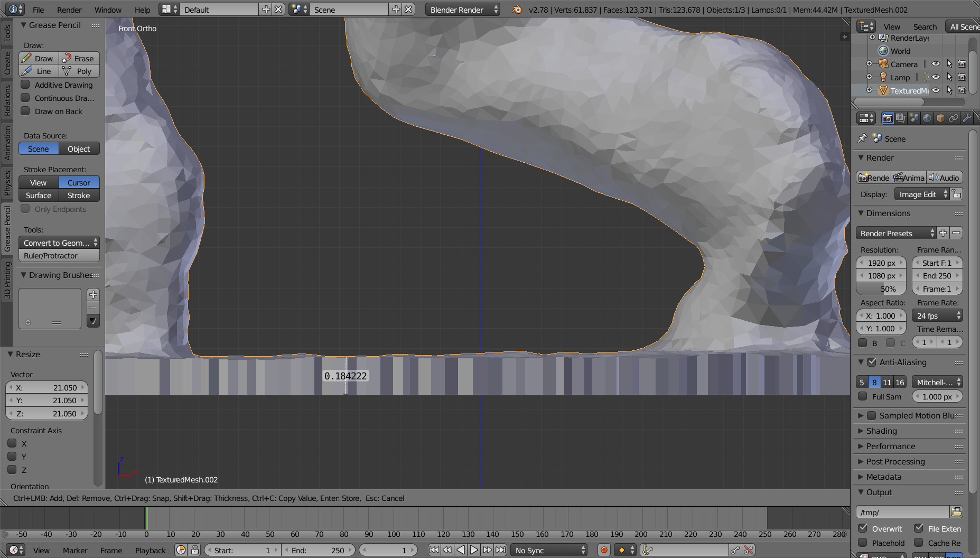Open the output path file browser icon
The height and width of the screenshot is (558, 980).
coord(956,512)
